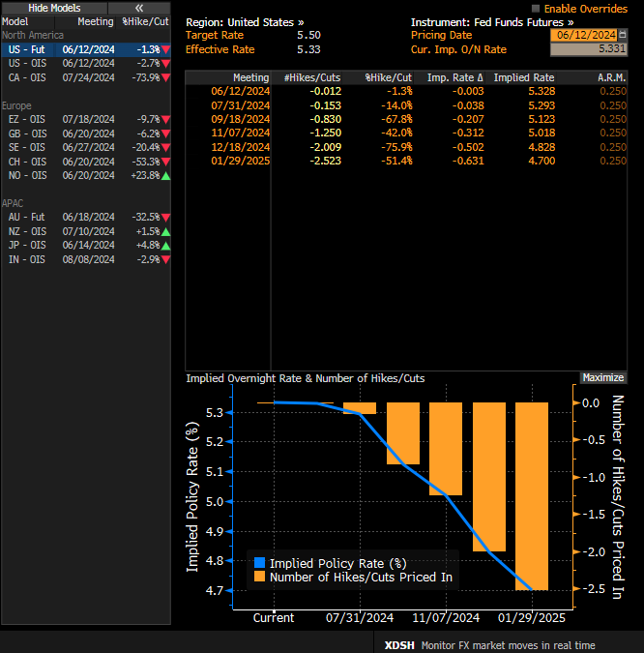Collapse the models panel with double-chevron icon
Viewport: 644px width, 653px height.
138,7
